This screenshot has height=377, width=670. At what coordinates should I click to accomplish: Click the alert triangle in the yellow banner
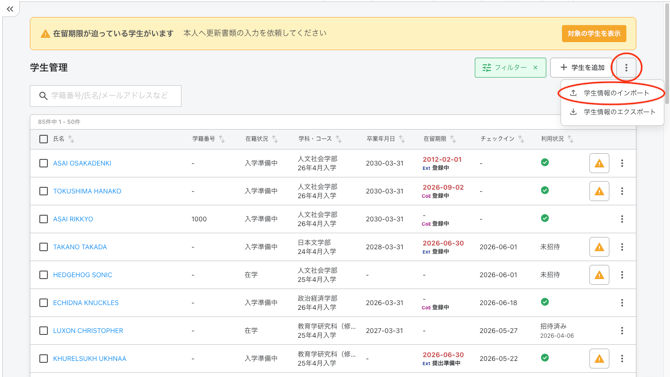pos(45,33)
